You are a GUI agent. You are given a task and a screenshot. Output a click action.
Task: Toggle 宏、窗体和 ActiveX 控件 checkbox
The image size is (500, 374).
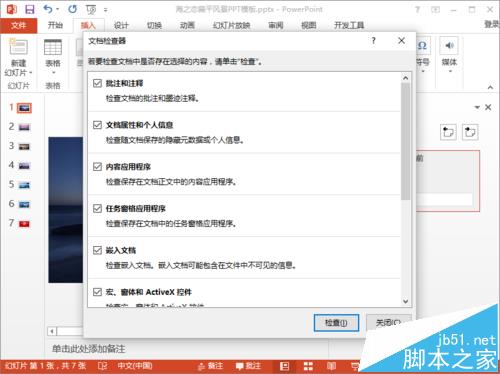pyautogui.click(x=97, y=292)
